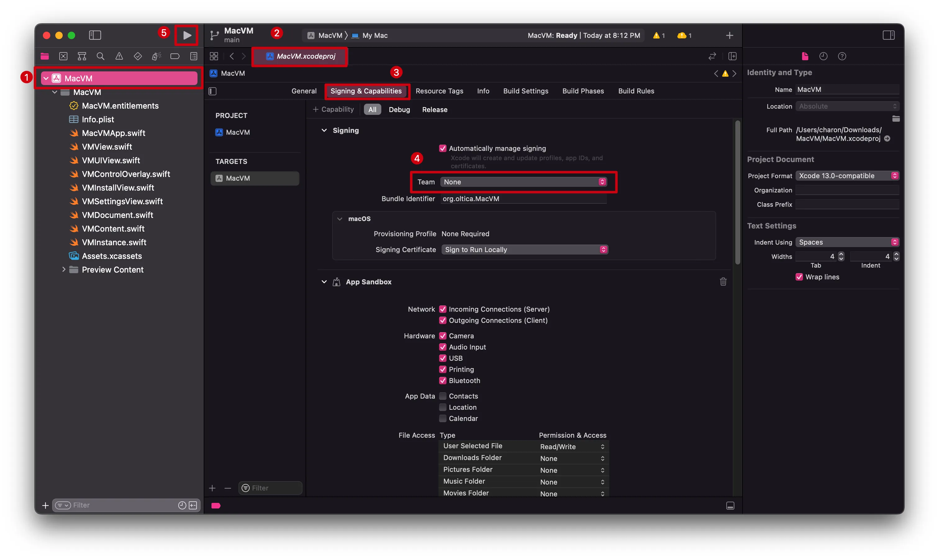Uncheck Incoming Connections (Server)
The width and height of the screenshot is (939, 560).
[443, 309]
